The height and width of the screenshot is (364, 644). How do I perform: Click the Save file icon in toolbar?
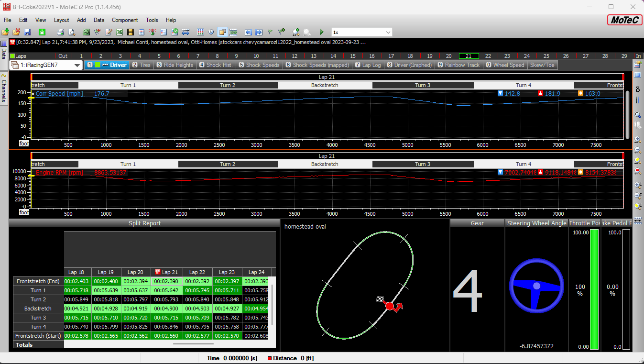[x=27, y=32]
